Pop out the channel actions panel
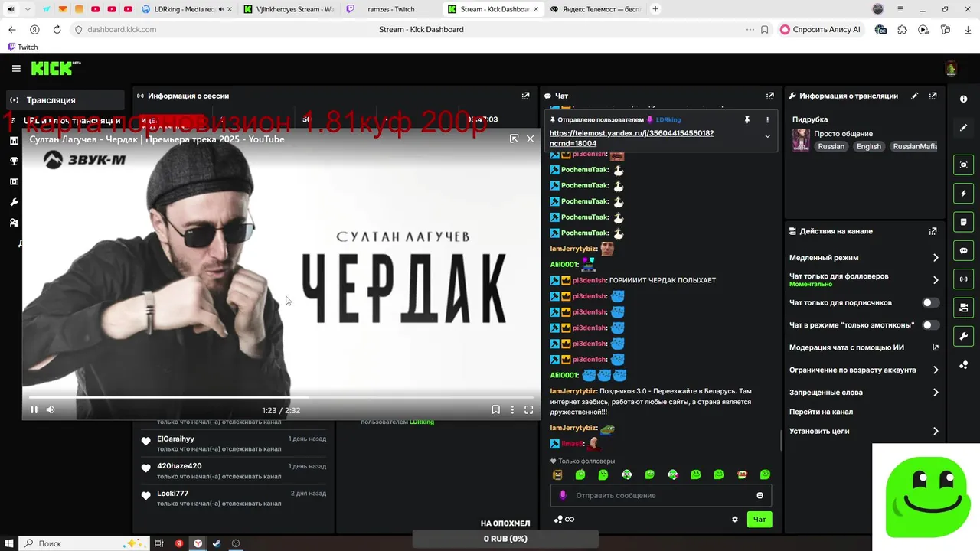 [x=933, y=231]
